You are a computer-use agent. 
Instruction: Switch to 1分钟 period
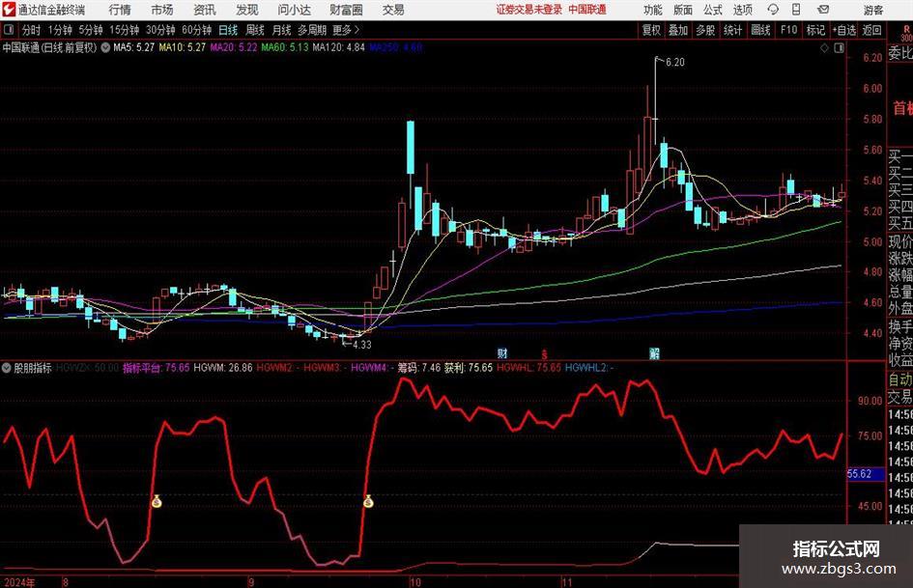coord(60,30)
